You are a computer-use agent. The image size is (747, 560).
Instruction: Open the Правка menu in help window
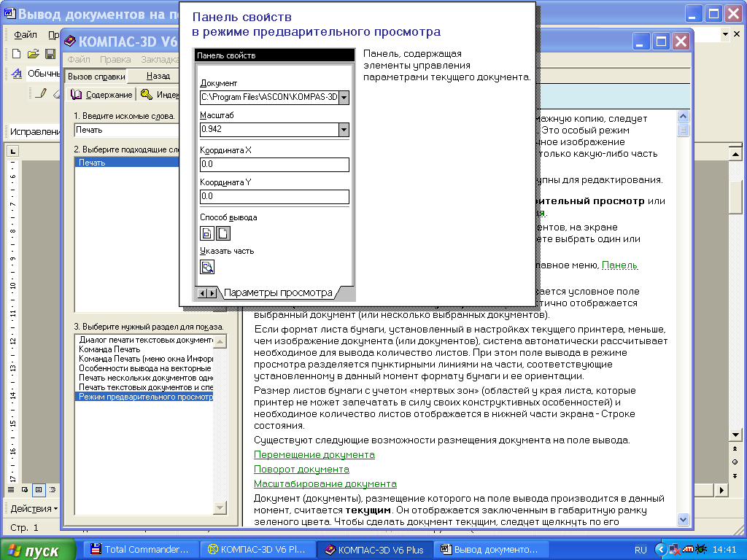pyautogui.click(x=115, y=60)
